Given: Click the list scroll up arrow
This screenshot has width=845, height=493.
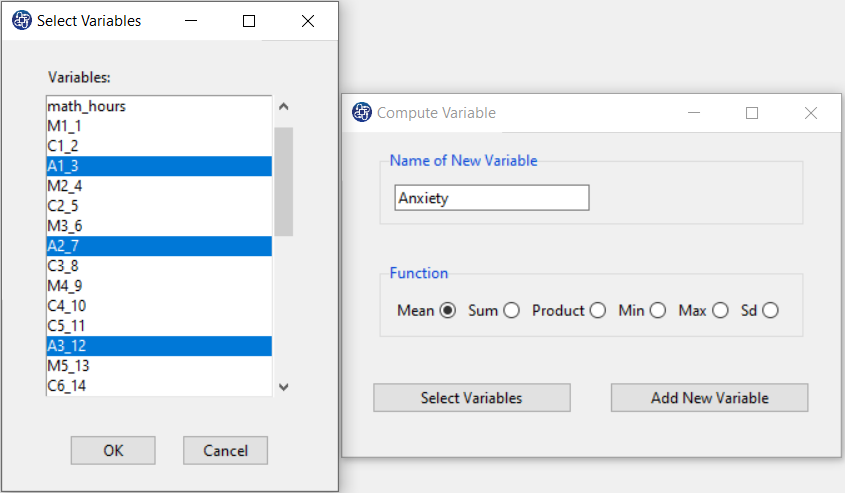Looking at the screenshot, I should (x=283, y=107).
